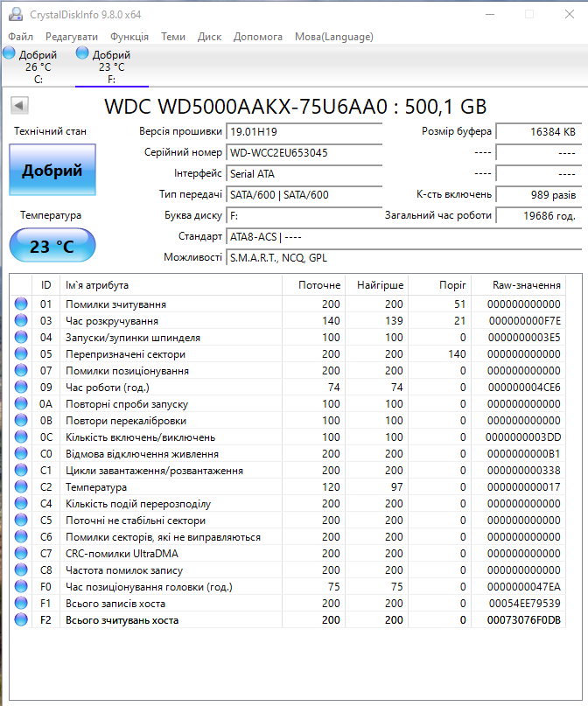Click status orb for F1 Всього записів хоста
The width and height of the screenshot is (588, 706).
(x=21, y=604)
